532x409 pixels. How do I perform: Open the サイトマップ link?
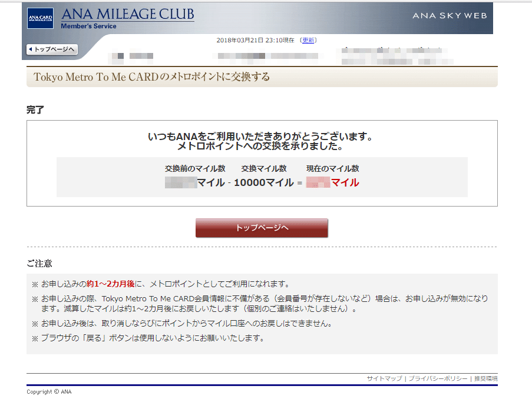pyautogui.click(x=384, y=378)
